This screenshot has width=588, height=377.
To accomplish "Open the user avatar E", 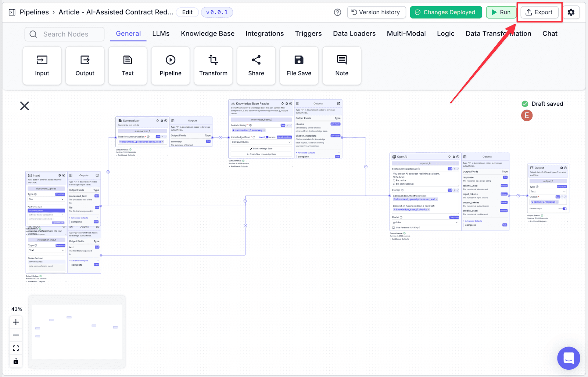I will click(527, 116).
